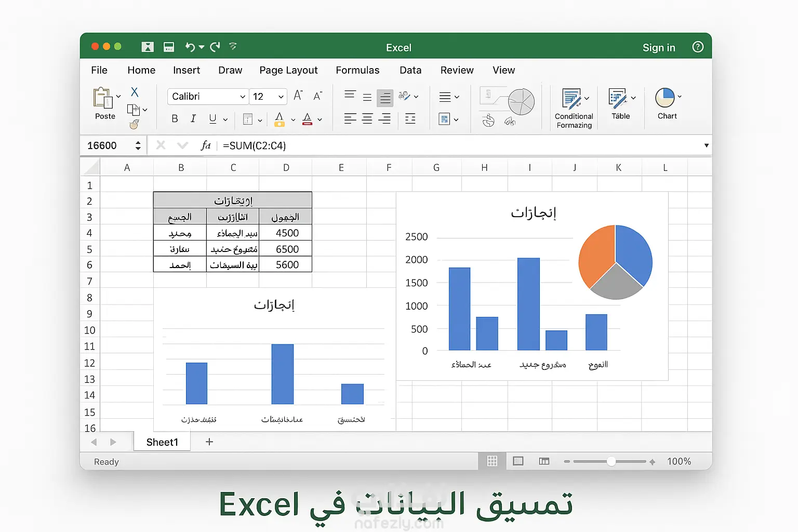Click the Borders icon
The width and height of the screenshot is (798, 532).
pos(248,119)
